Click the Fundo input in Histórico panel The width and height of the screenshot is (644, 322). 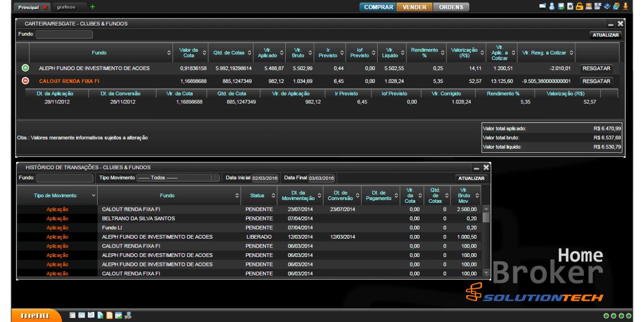click(65, 178)
